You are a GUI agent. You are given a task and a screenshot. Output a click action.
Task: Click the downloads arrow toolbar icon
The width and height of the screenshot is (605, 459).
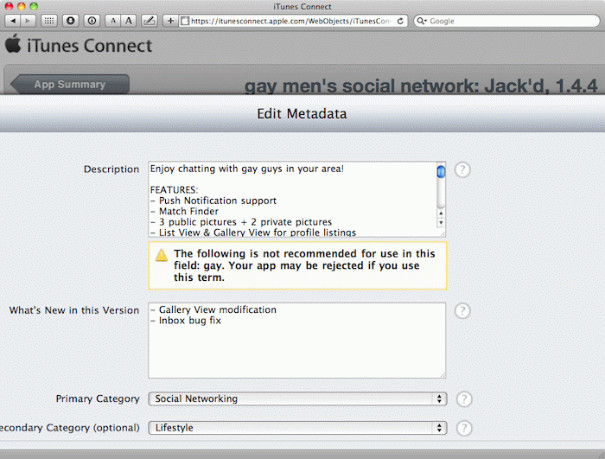(71, 21)
